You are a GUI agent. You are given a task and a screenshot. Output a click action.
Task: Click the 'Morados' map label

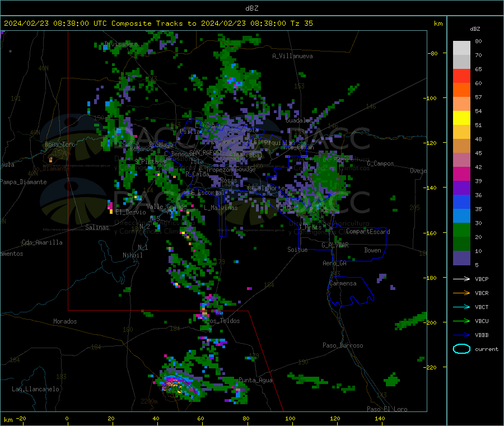(x=65, y=321)
